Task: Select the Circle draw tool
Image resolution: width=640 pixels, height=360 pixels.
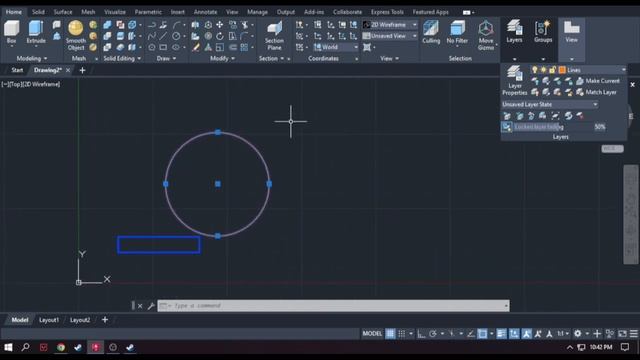Action: (176, 36)
